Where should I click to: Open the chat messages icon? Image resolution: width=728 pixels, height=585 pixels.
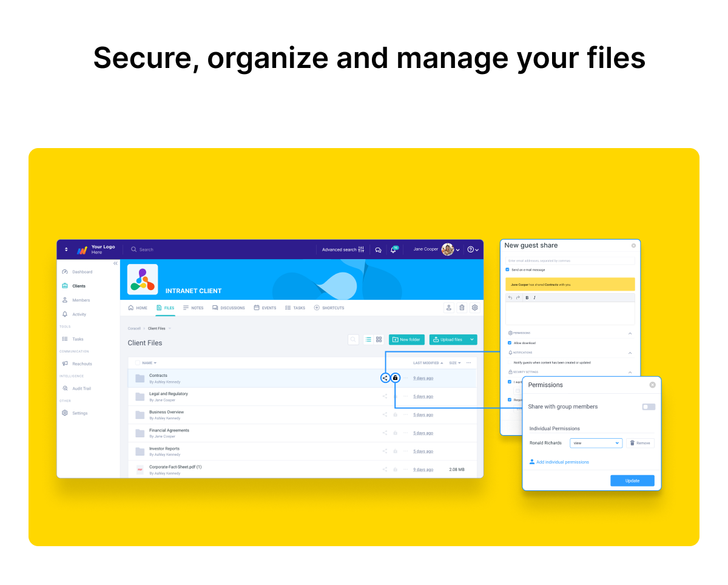378,249
